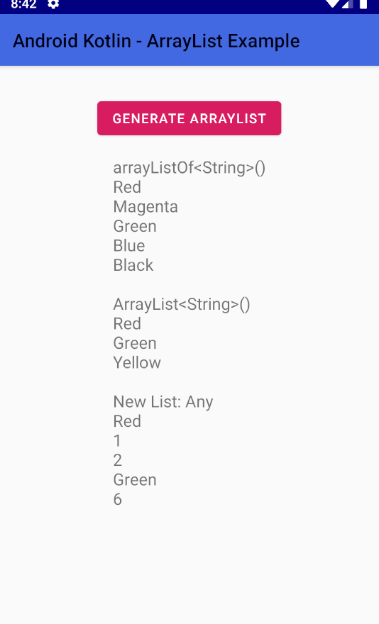
Task: Tap the Wi-Fi signal icon
Action: tap(332, 4)
